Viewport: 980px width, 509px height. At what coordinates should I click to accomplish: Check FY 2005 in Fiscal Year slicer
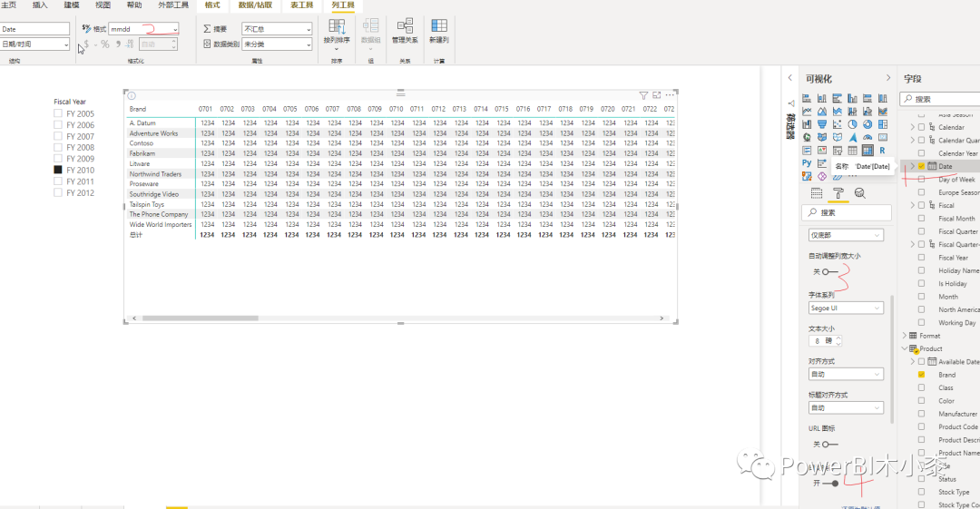pos(58,113)
